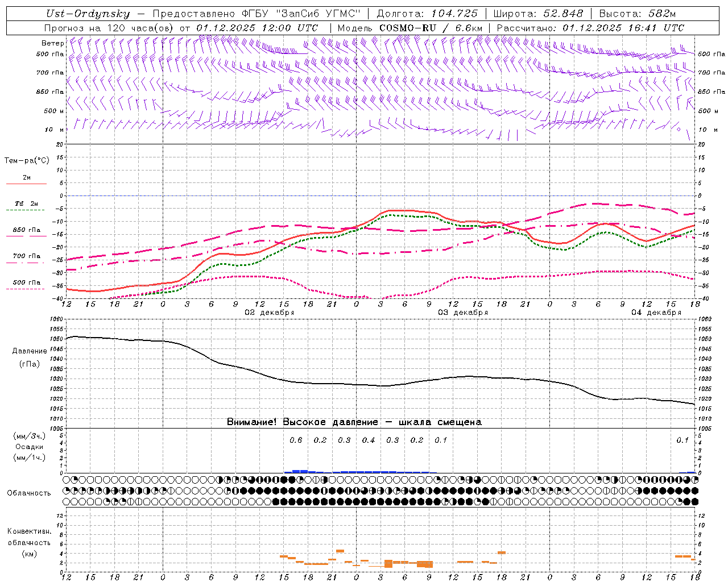Click the Ветер wind panel label

53,43
